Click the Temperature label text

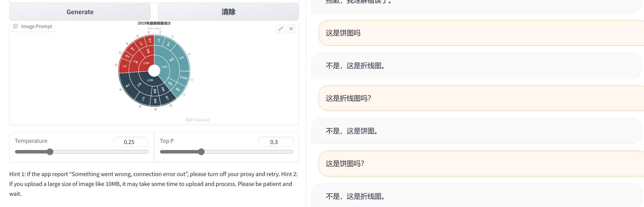click(31, 141)
